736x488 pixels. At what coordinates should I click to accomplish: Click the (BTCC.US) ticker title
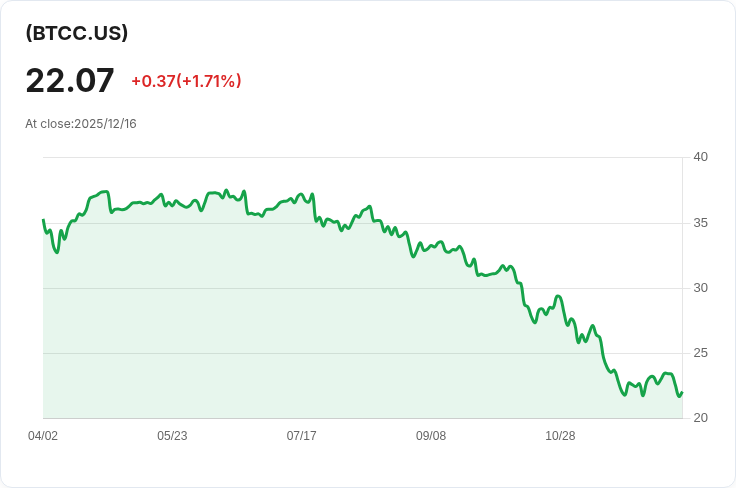click(x=77, y=33)
